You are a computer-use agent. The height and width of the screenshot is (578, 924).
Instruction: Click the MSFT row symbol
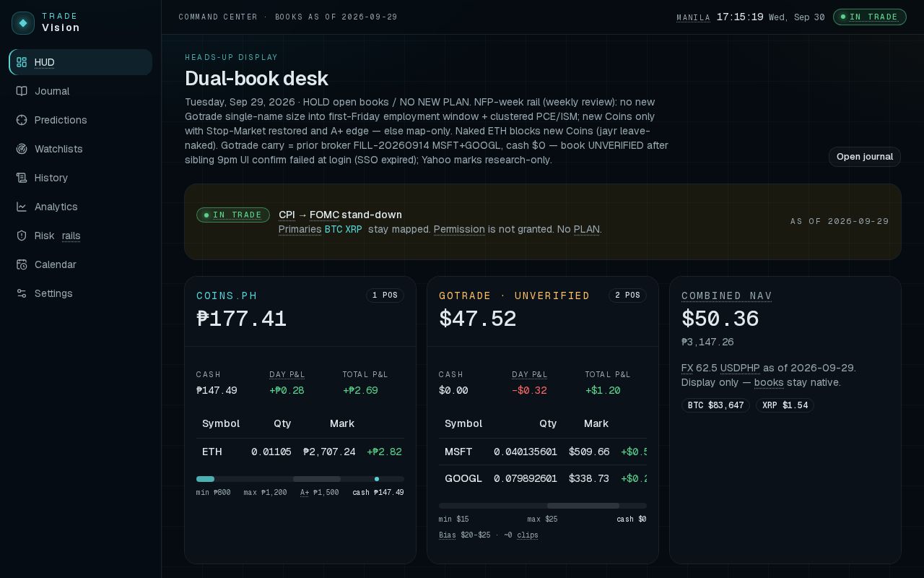coord(458,452)
